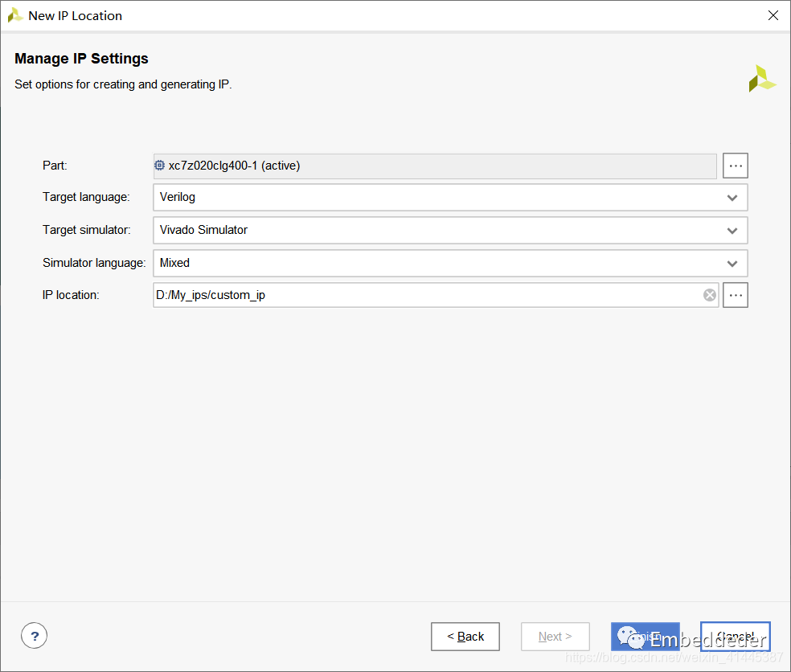Screen dimensions: 791x672
Task: Click the Xilinx logo in the header
Action: tap(761, 79)
